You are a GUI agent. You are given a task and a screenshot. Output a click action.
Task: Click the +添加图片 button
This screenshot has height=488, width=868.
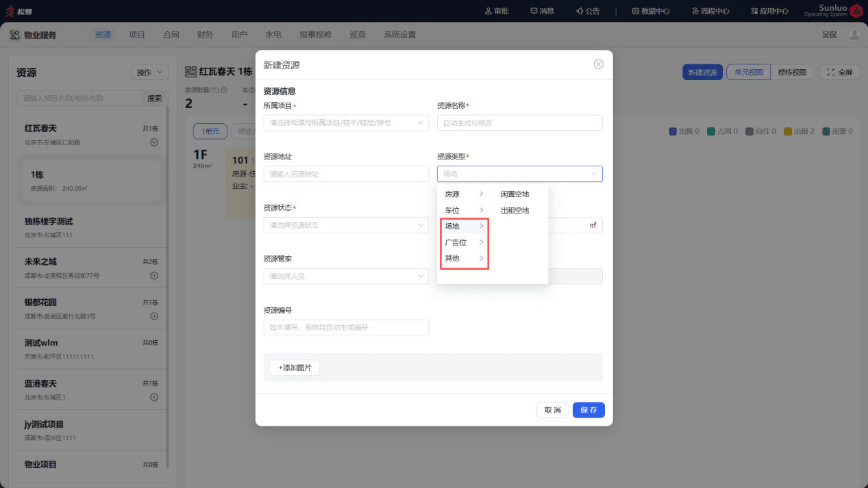tap(295, 368)
